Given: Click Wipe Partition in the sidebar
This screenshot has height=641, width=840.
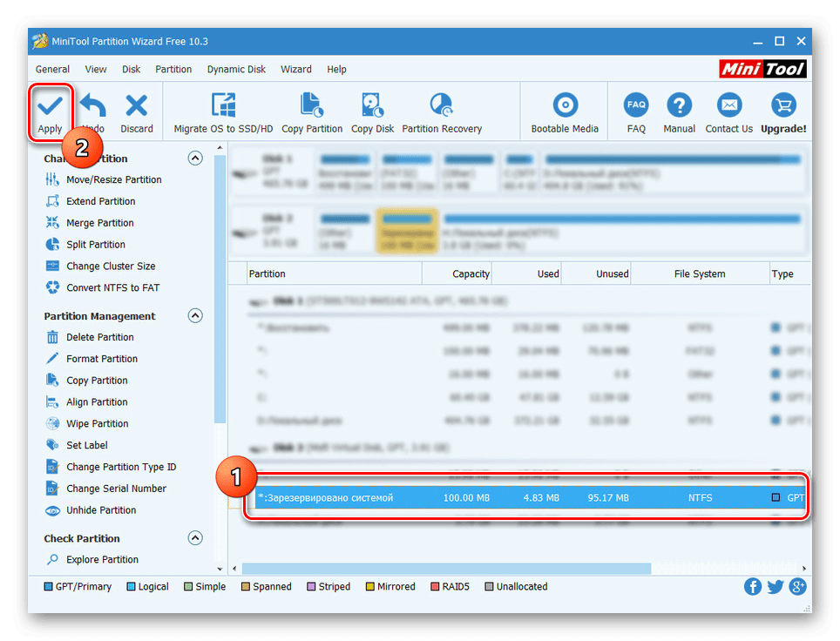Looking at the screenshot, I should [x=97, y=424].
